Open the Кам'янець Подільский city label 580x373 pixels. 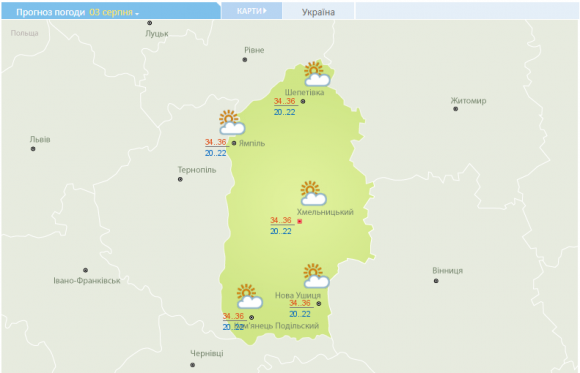tap(277, 326)
